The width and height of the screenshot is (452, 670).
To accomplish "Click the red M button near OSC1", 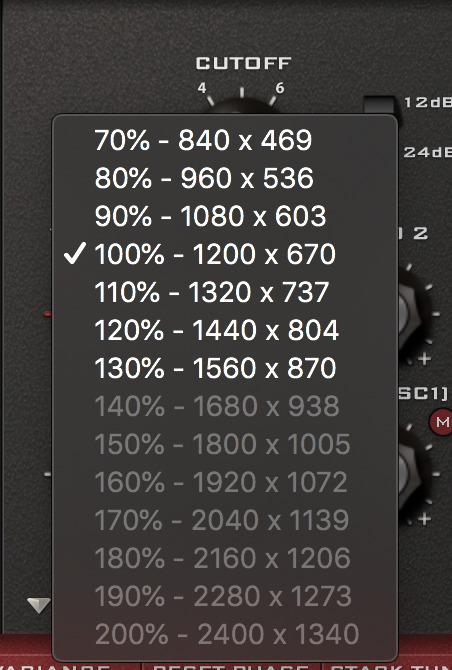I will click(441, 422).
